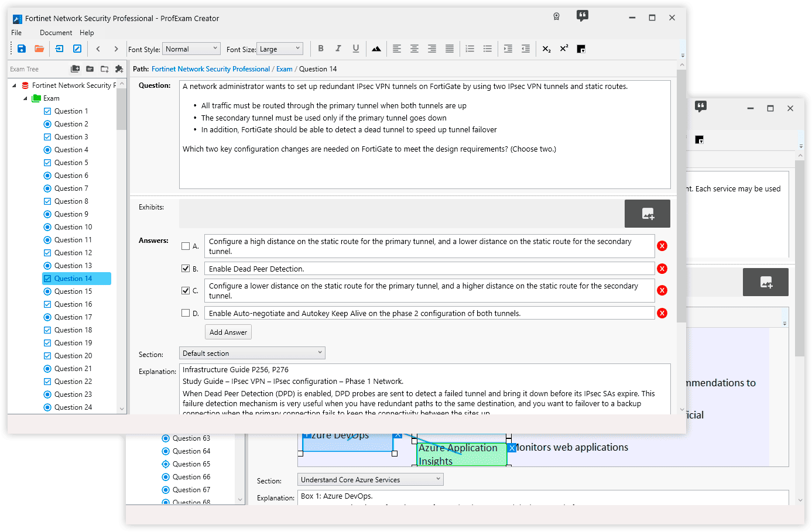The width and height of the screenshot is (812, 532).
Task: Click Enable Dead Peer Detection answer field
Action: (x=429, y=269)
